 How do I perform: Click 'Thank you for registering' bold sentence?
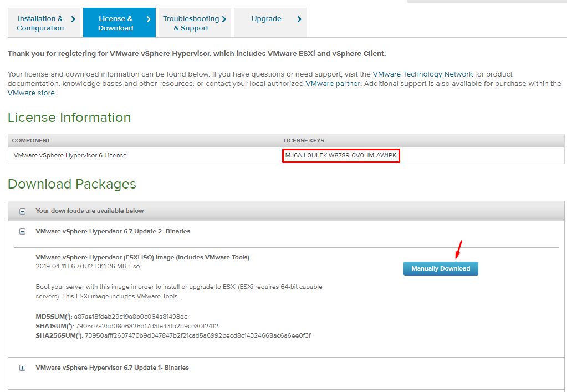pyautogui.click(x=197, y=54)
